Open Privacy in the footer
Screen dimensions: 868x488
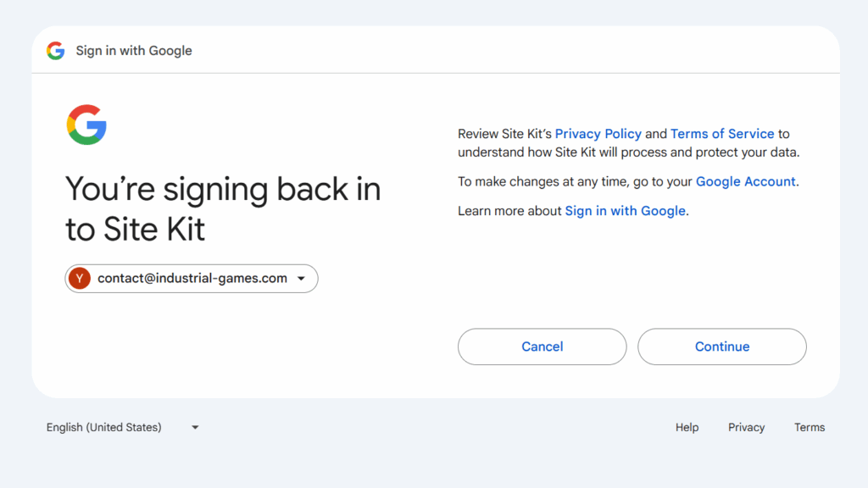click(x=746, y=427)
